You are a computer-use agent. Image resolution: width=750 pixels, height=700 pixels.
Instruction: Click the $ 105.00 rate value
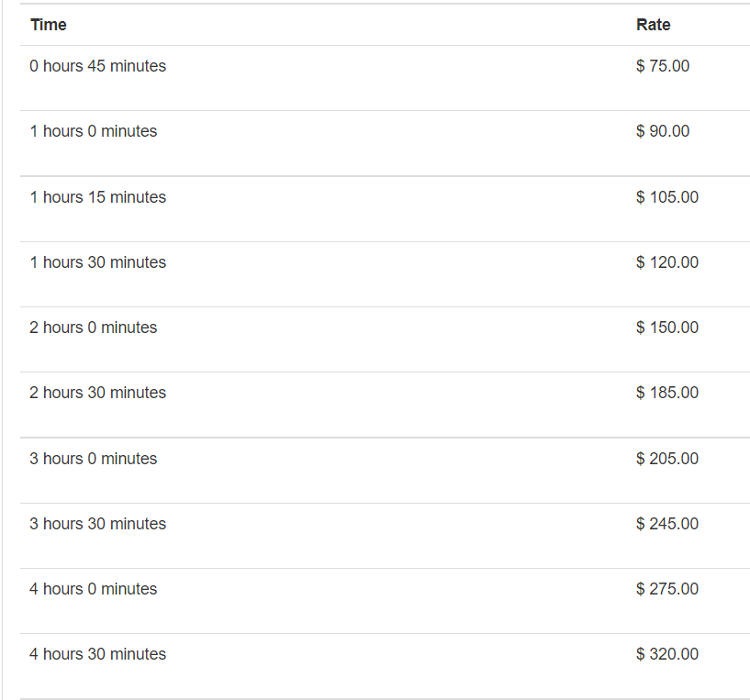pyautogui.click(x=667, y=197)
